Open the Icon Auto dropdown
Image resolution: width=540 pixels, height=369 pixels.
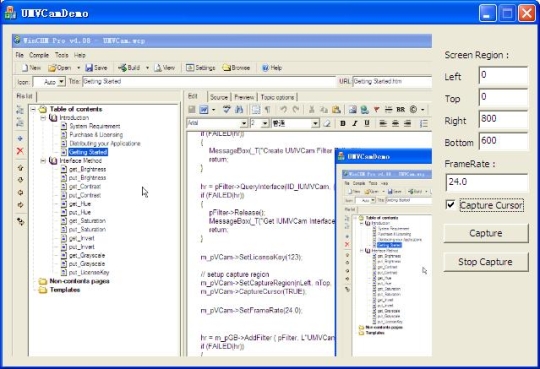coord(61,82)
